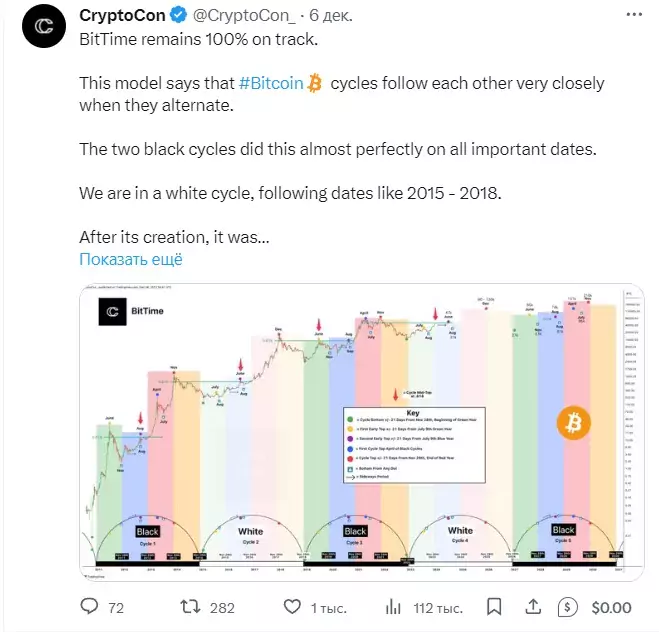
Task: Open the CryptoCon display name link
Action: coord(122,16)
